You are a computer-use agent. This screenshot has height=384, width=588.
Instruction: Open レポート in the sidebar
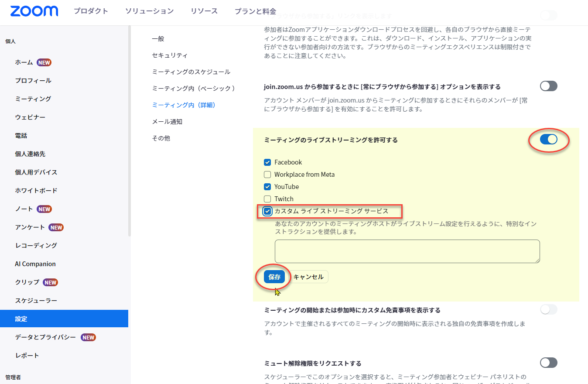point(27,356)
